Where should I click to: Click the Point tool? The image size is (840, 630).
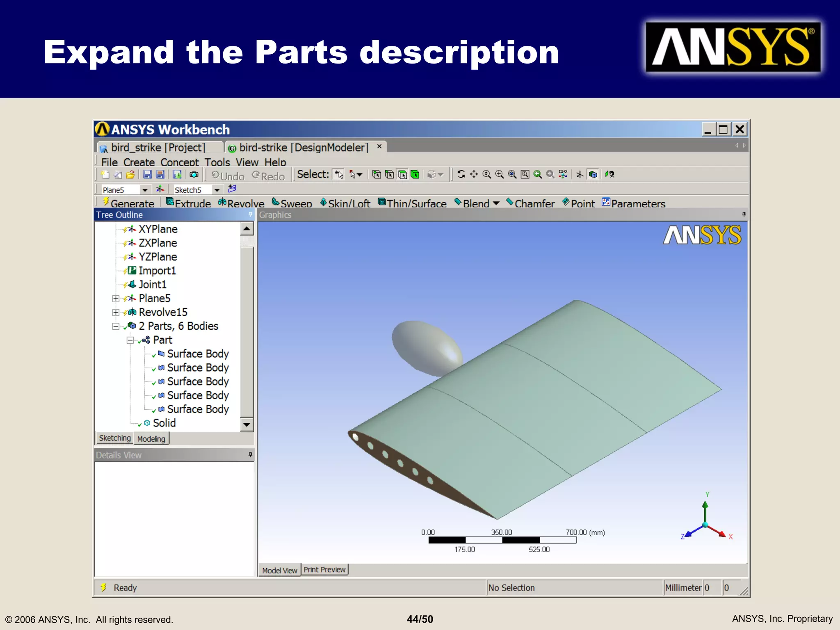578,203
